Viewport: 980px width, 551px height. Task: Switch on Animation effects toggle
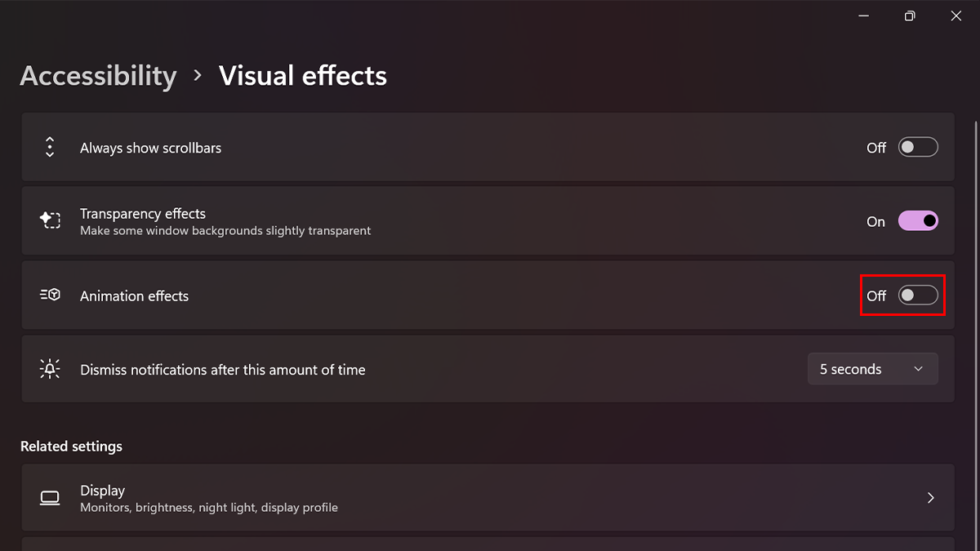[918, 295]
